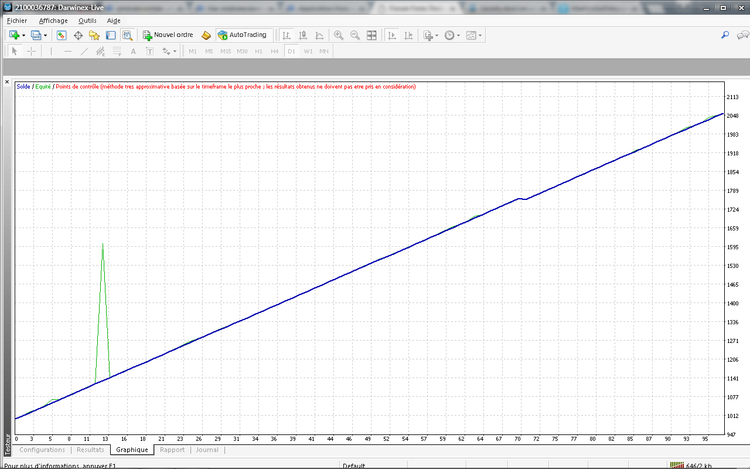Open the periods clock dropdown

(453, 35)
